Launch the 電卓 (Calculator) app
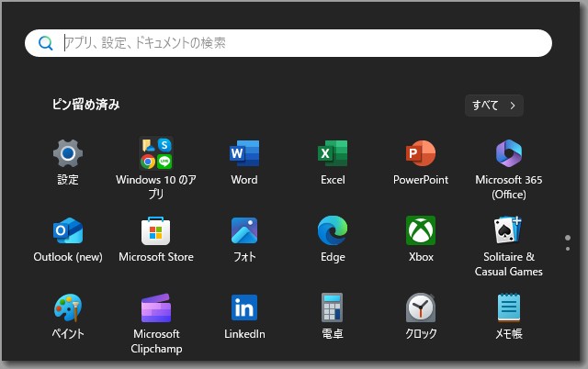Screen dimensions: 588x369 [x=333, y=317]
